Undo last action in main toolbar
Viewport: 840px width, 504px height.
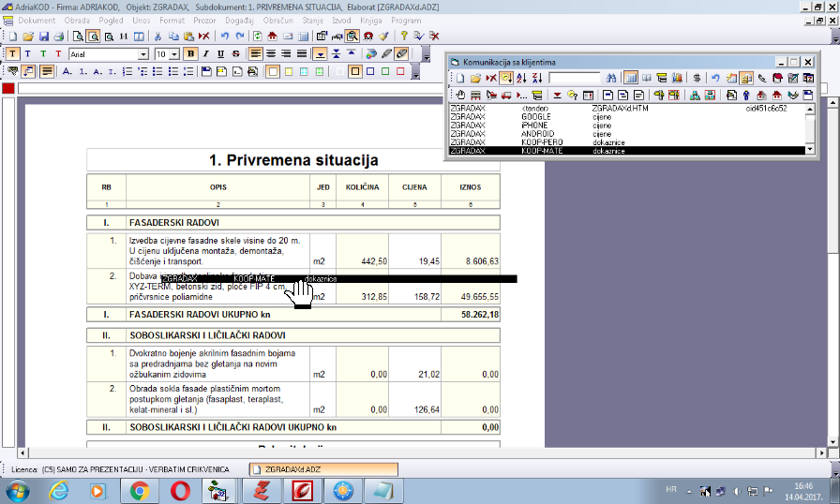coord(225,37)
